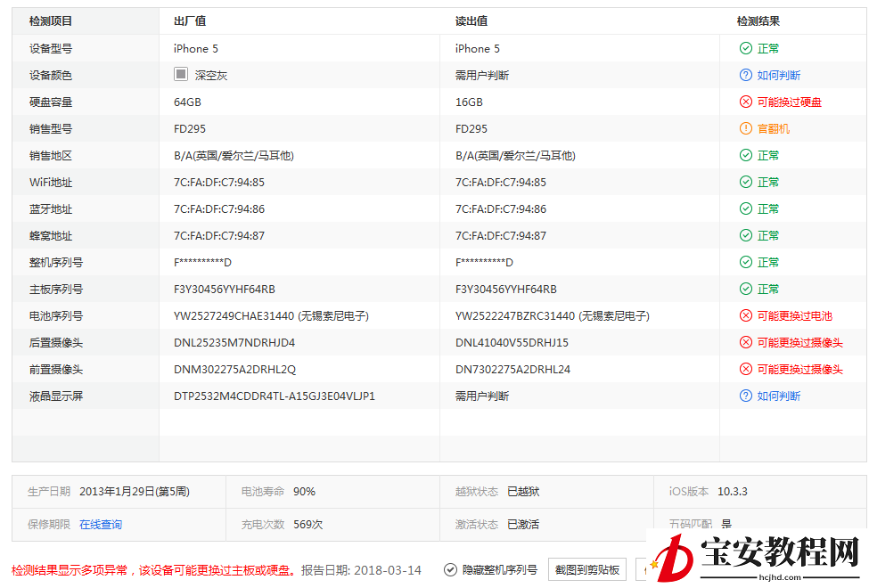Click the report date 2018-03-14
This screenshot has height=588, width=869.
[388, 570]
